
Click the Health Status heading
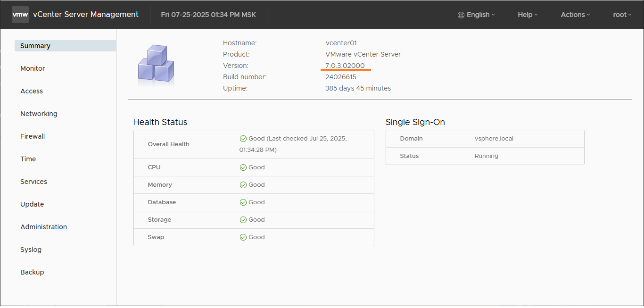pos(160,122)
